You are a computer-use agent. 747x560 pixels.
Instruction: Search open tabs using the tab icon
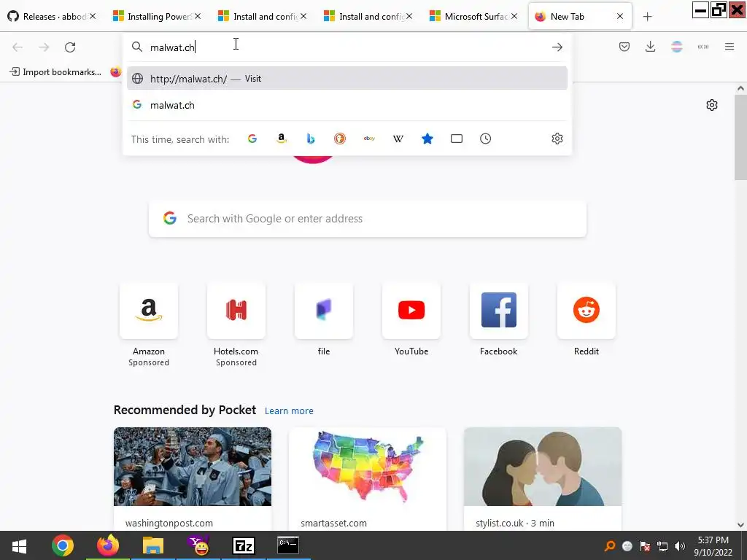coord(457,139)
